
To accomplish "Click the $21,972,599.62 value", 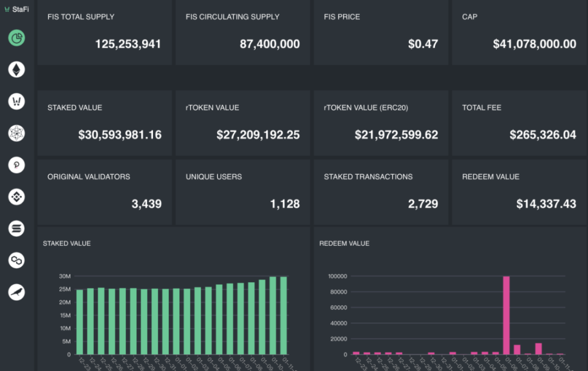I will tap(396, 135).
